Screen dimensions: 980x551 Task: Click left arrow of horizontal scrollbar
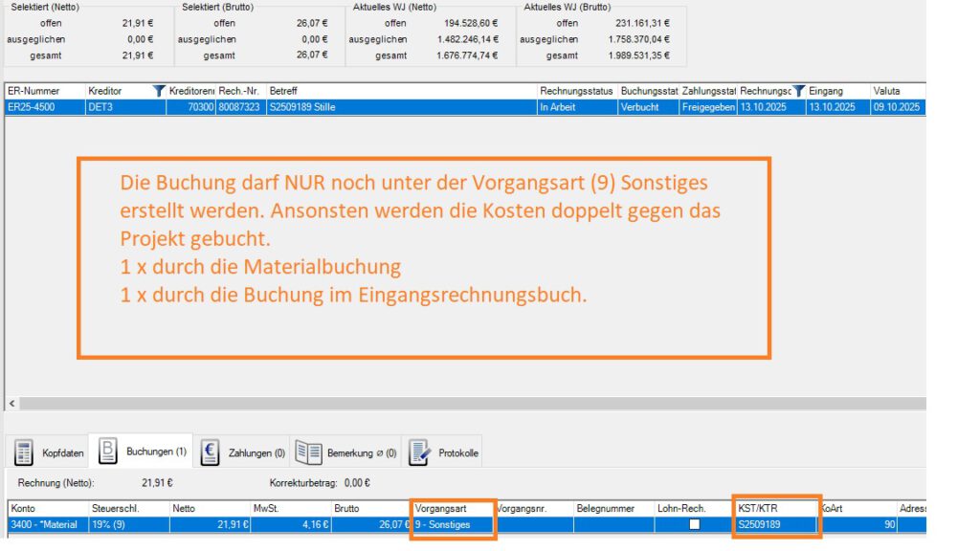click(11, 404)
